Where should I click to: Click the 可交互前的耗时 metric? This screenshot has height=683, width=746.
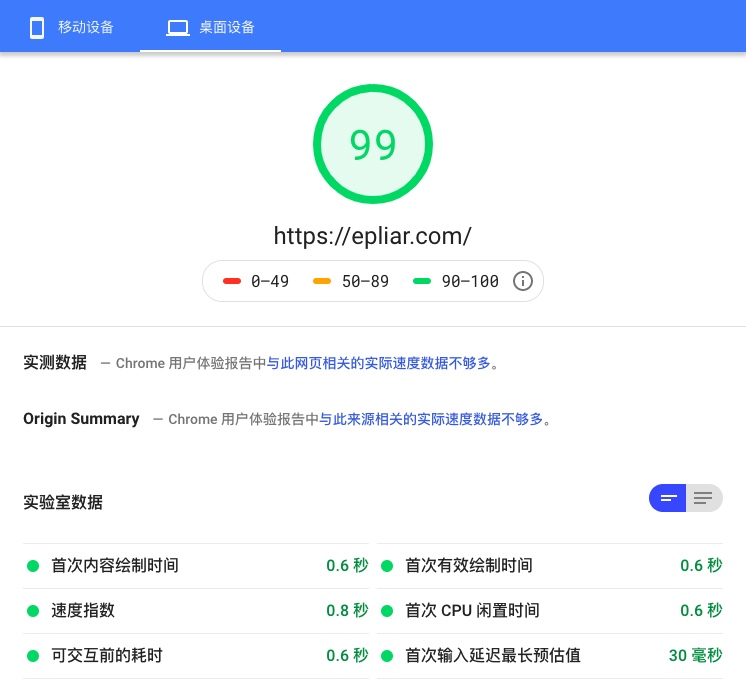tap(196, 655)
